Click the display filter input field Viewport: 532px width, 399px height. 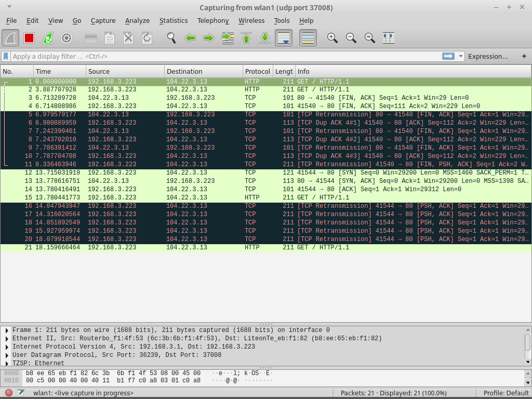[x=227, y=56]
